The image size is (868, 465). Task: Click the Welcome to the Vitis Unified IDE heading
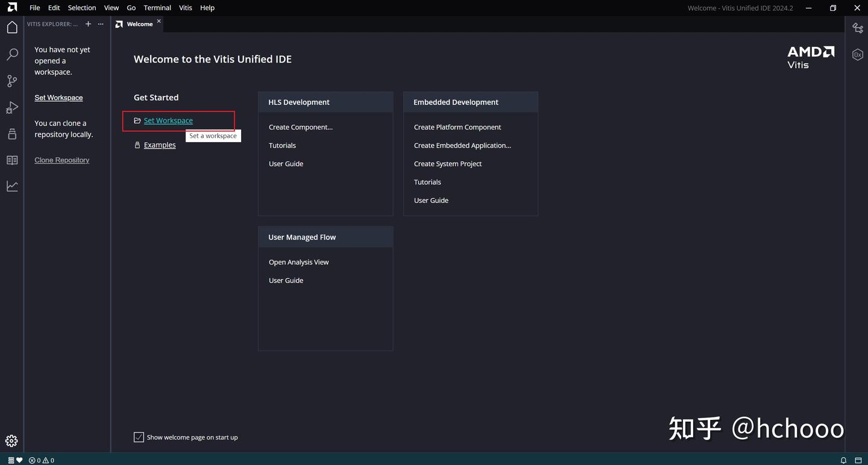coord(213,59)
